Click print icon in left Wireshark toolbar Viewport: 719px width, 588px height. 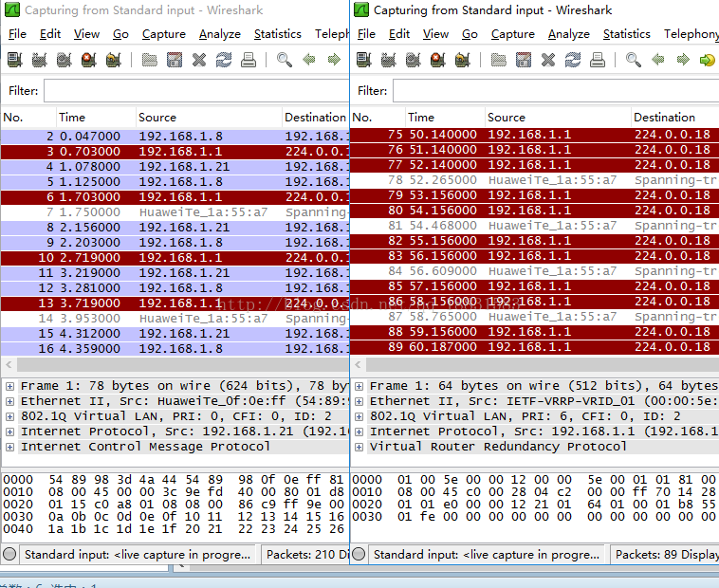(x=249, y=60)
